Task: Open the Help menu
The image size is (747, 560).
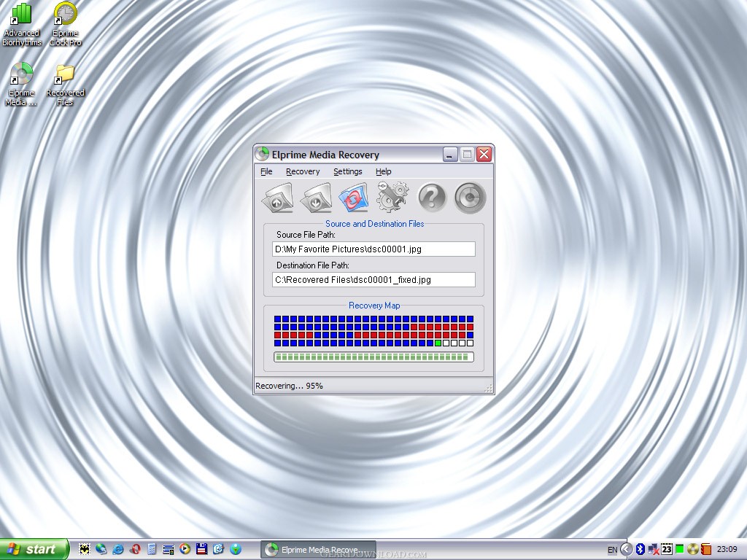Action: coord(383,171)
